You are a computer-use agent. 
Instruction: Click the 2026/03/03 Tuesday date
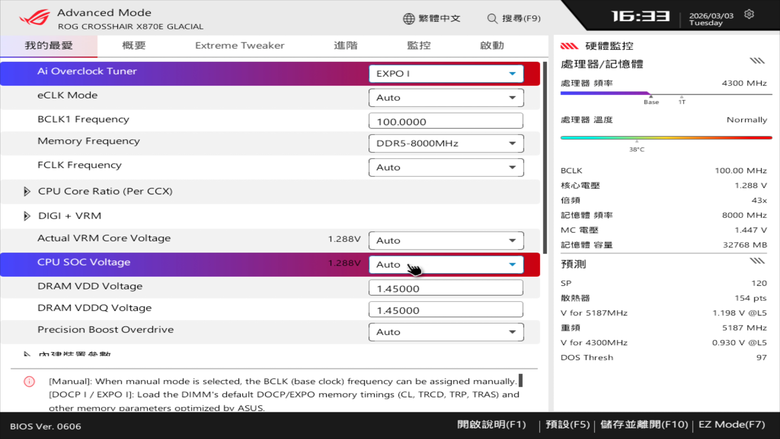pyautogui.click(x=711, y=19)
